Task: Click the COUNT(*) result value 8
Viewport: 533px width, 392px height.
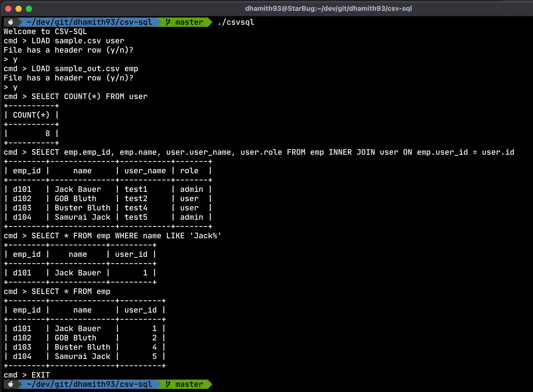Action: tap(47, 134)
